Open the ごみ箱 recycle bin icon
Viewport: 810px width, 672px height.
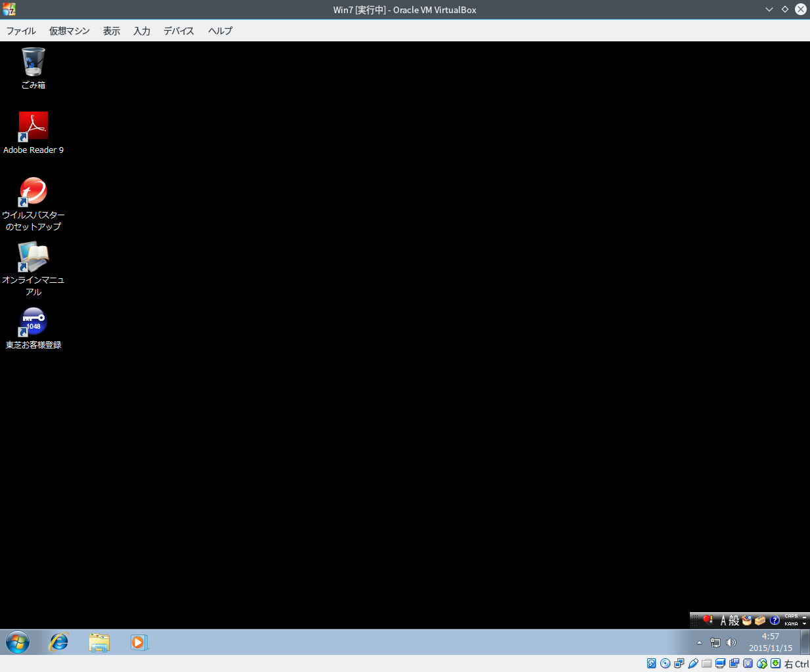tap(33, 68)
